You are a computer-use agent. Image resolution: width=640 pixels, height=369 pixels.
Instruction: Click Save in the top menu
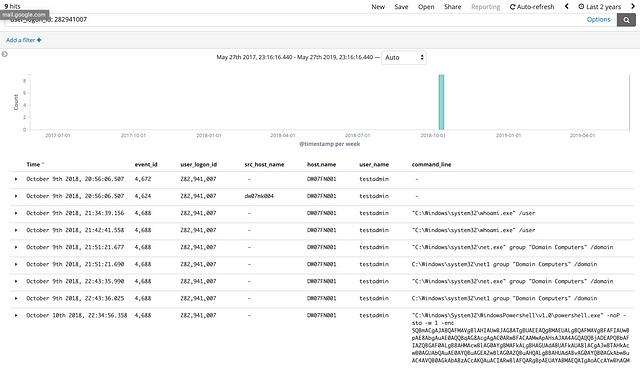point(401,7)
